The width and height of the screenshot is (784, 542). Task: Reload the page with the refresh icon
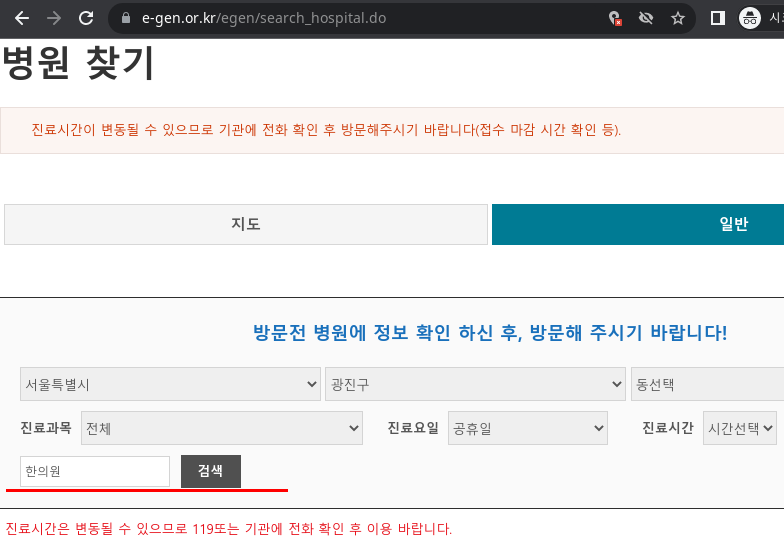(86, 18)
